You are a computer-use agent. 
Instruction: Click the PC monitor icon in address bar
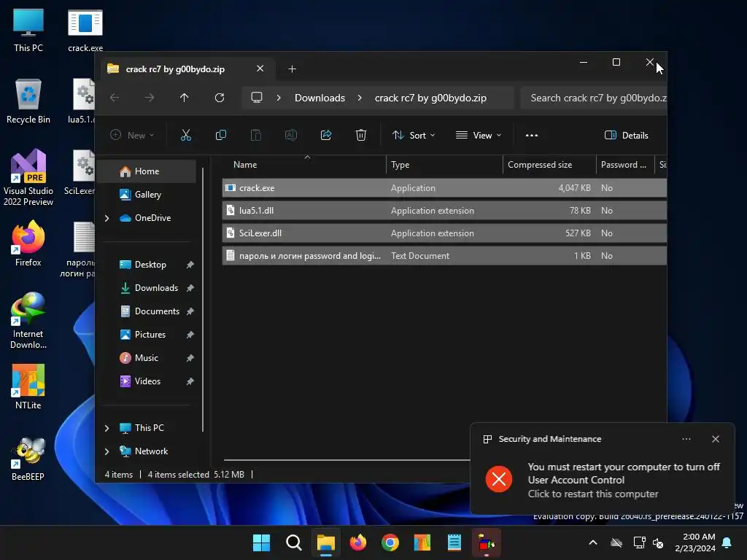pos(257,98)
